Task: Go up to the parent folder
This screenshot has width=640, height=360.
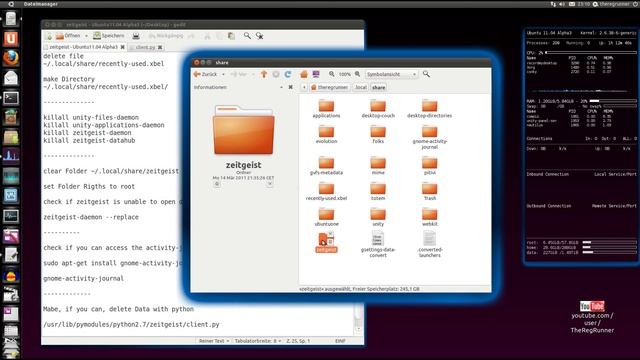Action: click(x=264, y=74)
